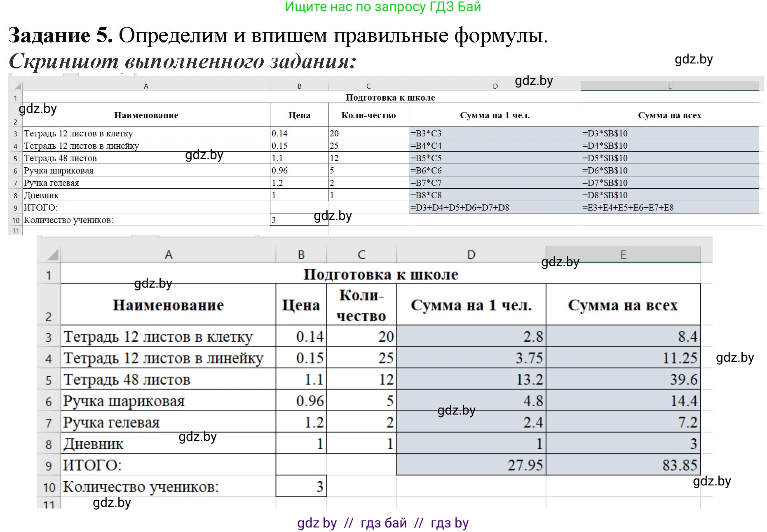Select column header E in the upper spreadsheet

tap(670, 86)
